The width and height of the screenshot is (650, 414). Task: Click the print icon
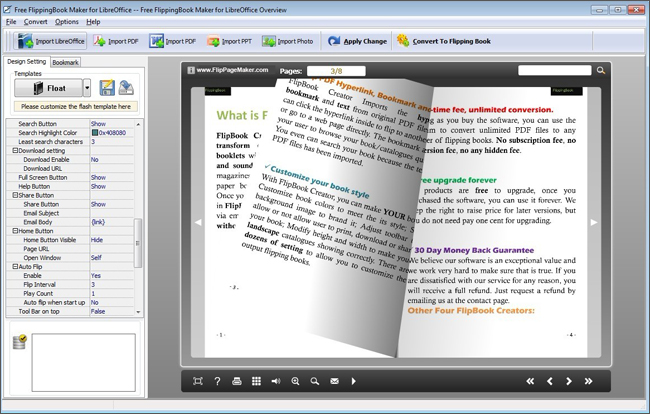point(237,381)
